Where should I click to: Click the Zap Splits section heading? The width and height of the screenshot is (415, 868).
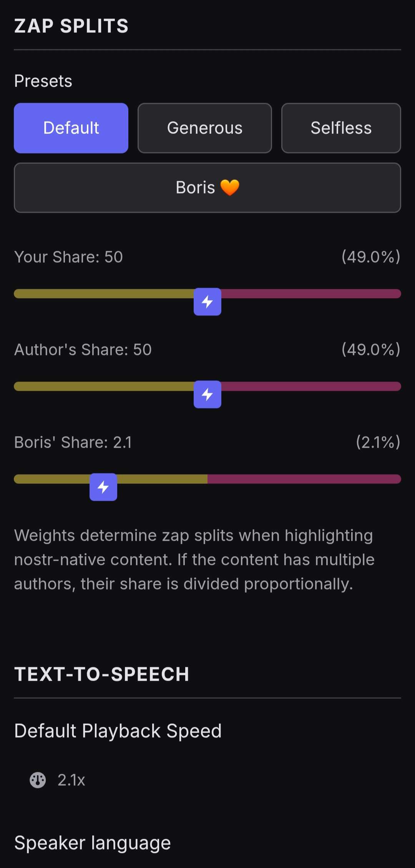click(71, 26)
